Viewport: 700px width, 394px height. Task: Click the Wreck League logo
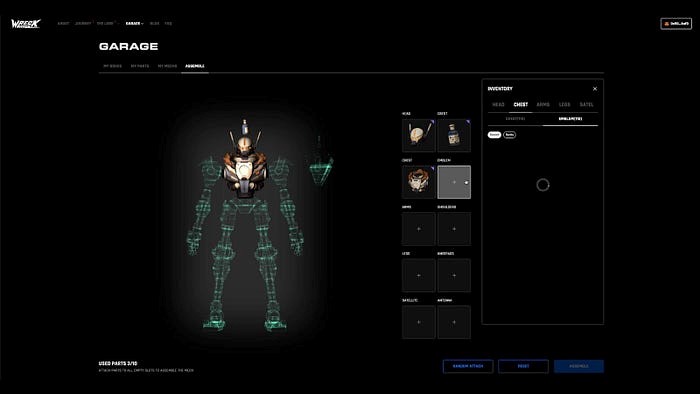tap(26, 24)
